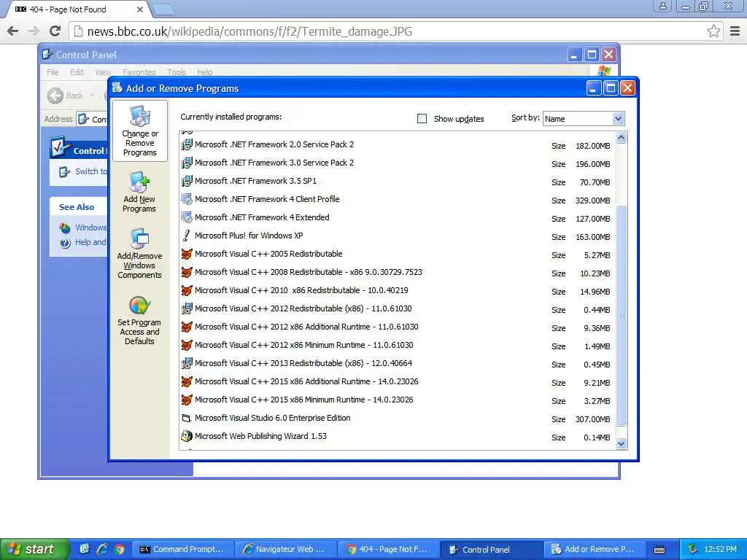
Task: Click Windows Start button
Action: click(34, 549)
